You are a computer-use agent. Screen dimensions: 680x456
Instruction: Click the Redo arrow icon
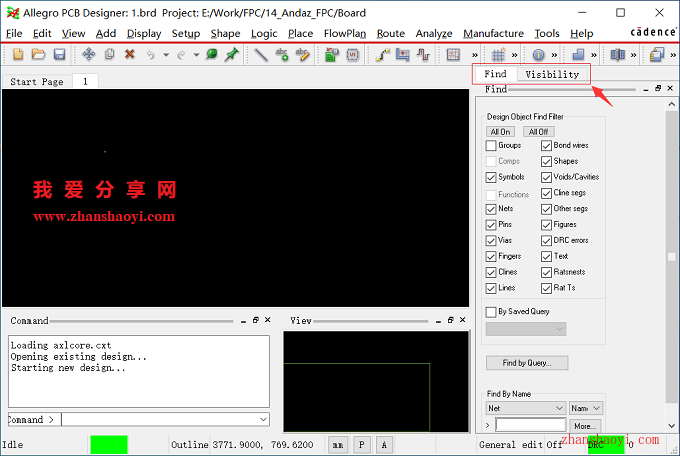[181, 55]
